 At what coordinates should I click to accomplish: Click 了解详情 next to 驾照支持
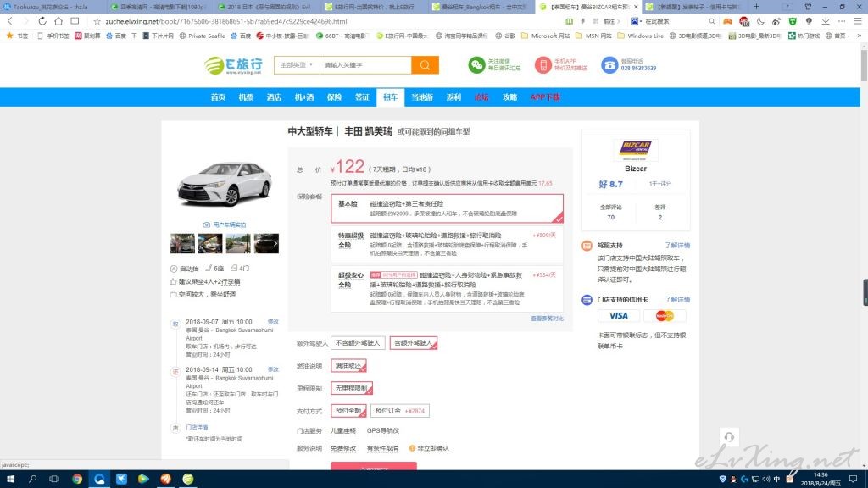point(677,245)
